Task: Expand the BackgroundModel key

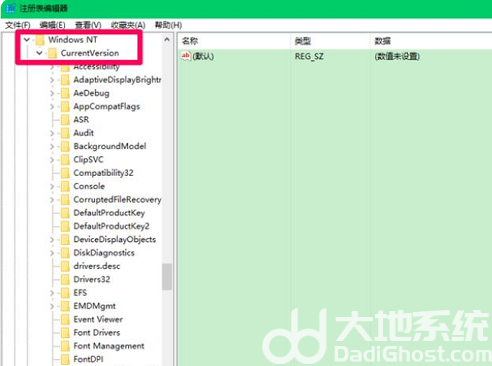Action: 52,147
